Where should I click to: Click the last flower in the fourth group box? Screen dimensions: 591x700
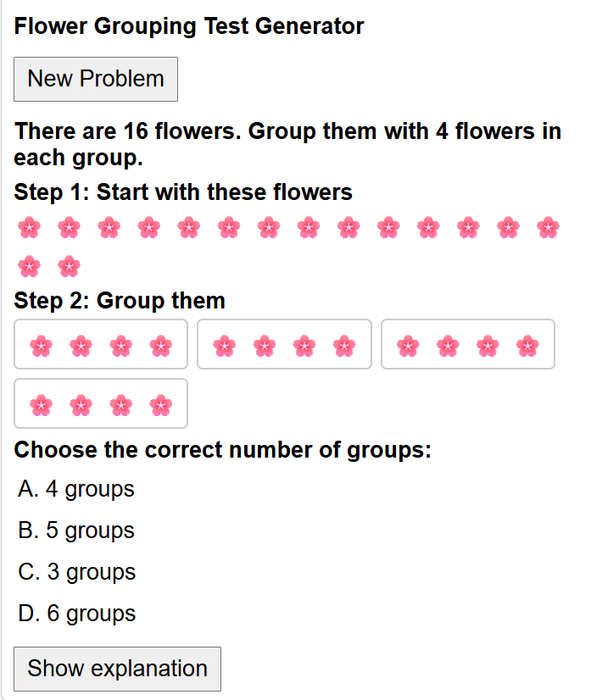coord(160,405)
